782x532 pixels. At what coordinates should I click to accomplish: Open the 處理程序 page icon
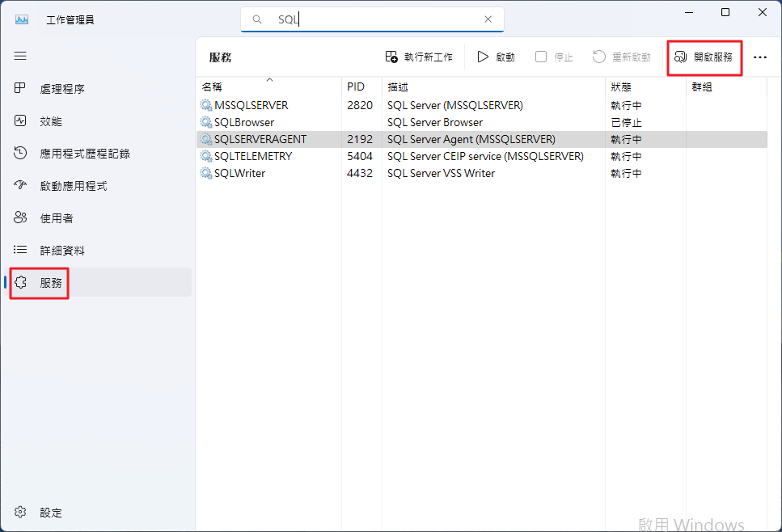[20, 88]
